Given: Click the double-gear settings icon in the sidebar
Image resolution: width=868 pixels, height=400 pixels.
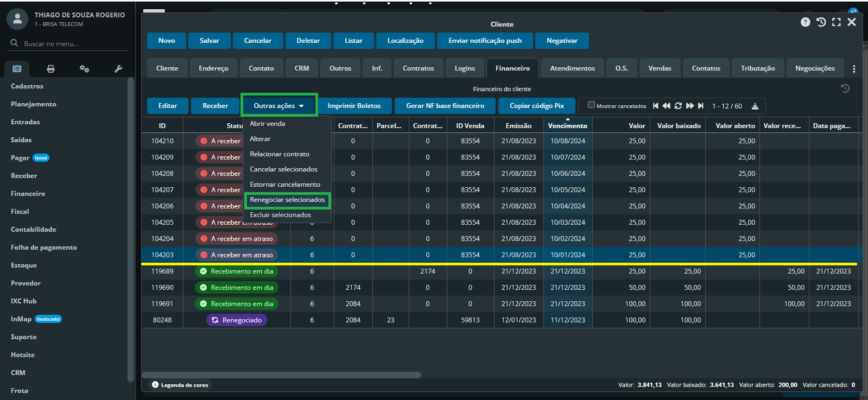Looking at the screenshot, I should tap(84, 69).
